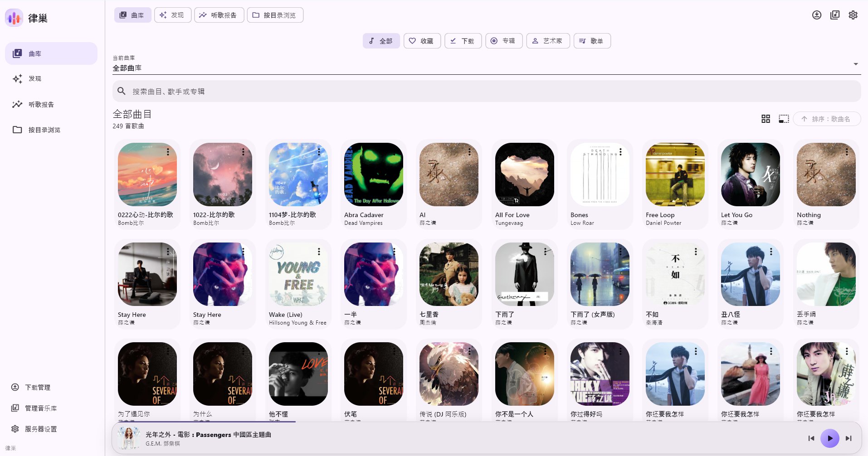Open 听歌报告 in the left sidebar
868x456 pixels.
click(x=51, y=104)
